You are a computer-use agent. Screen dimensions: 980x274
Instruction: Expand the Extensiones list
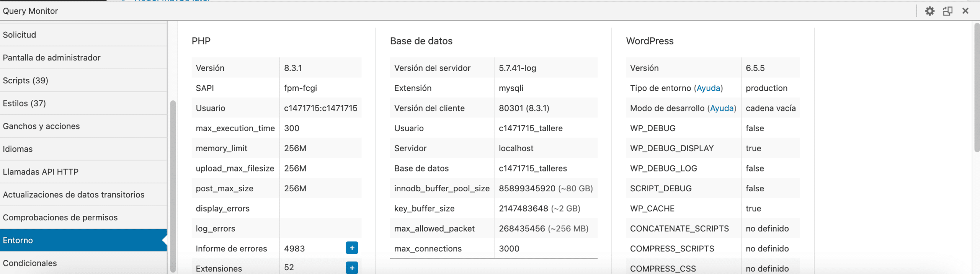pos(351,267)
